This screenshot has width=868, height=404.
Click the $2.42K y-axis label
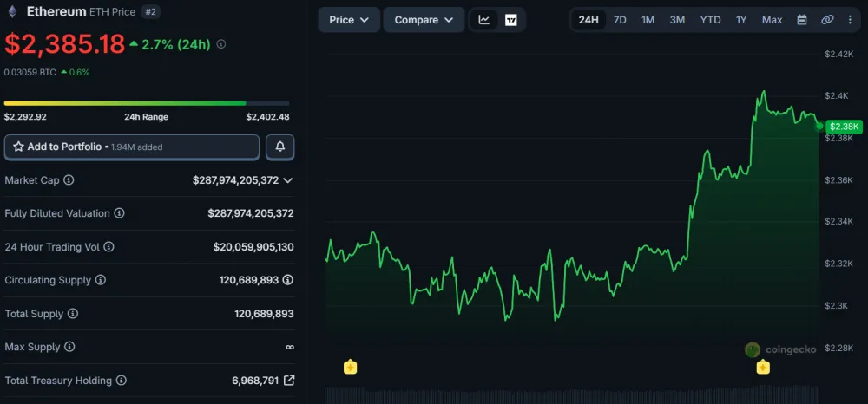[839, 54]
